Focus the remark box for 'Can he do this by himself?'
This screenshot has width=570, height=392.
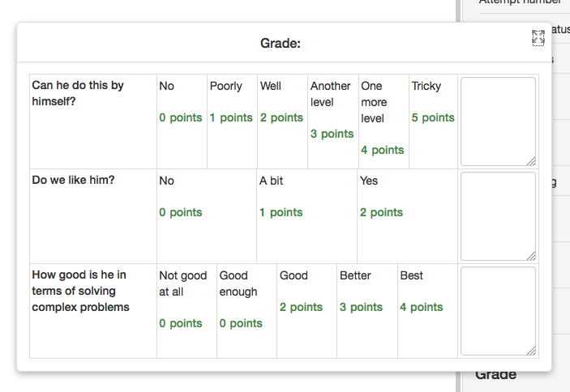[x=498, y=121]
